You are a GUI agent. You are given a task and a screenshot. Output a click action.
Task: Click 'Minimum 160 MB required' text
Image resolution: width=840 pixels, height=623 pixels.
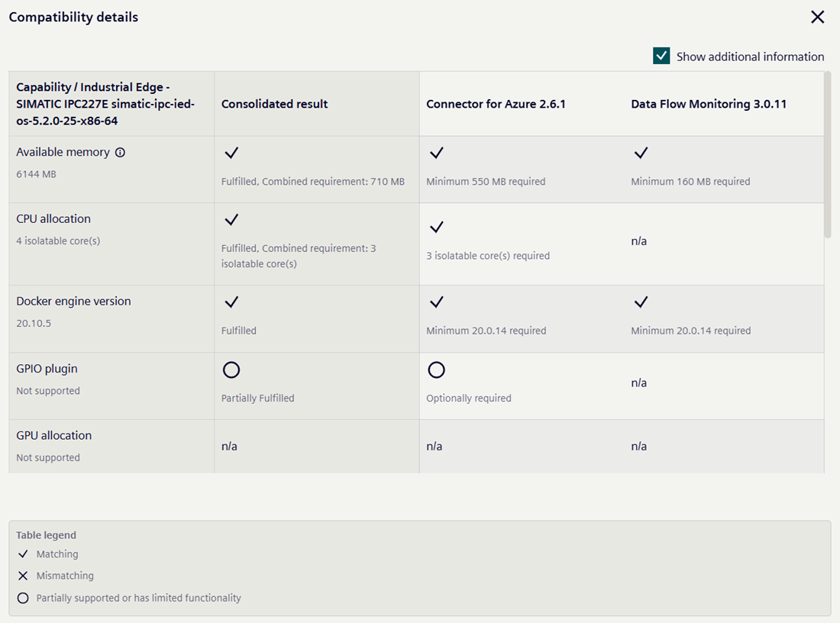click(690, 182)
